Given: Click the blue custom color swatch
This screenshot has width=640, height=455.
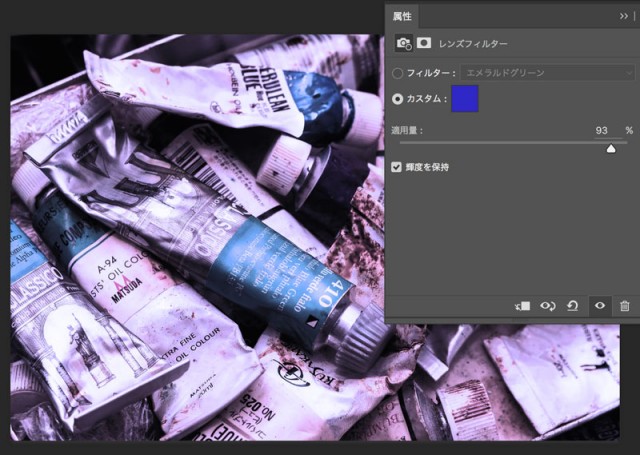Looking at the screenshot, I should [465, 98].
